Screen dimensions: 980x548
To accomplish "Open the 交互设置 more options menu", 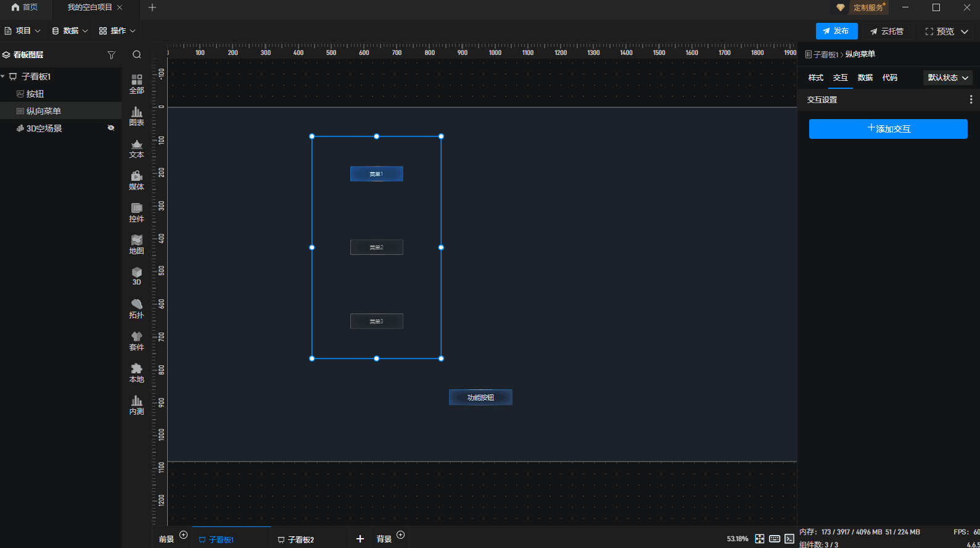I will [971, 99].
